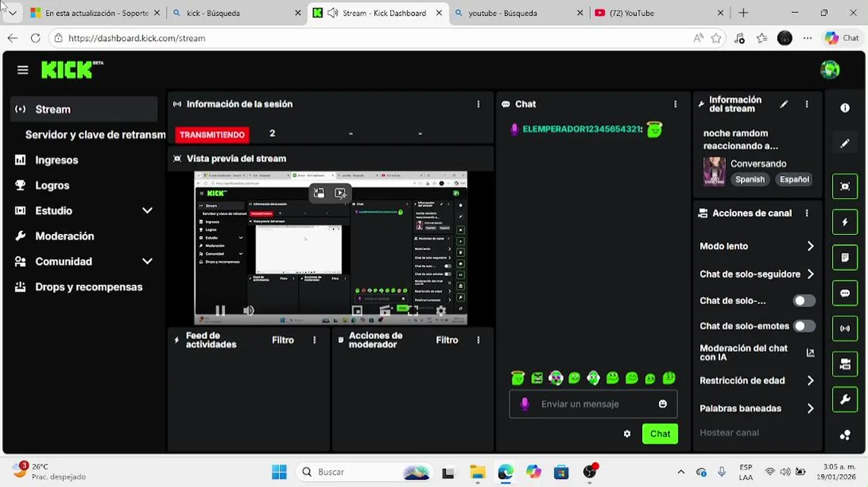Open the hamburger menu beside KICK logo
Screen dimensions: 868x487
23,70
